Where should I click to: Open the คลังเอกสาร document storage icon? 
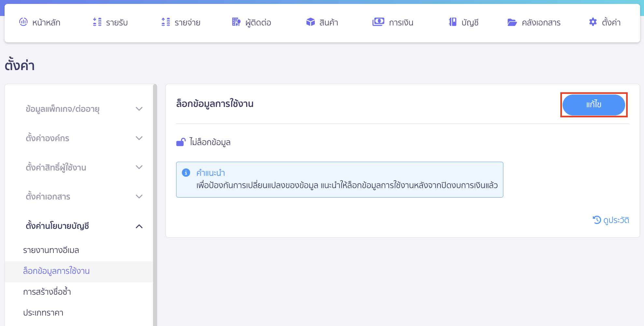512,22
